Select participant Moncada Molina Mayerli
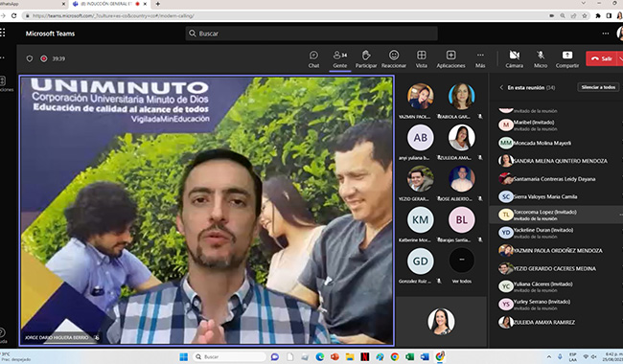This screenshot has width=623, height=364. [556, 143]
